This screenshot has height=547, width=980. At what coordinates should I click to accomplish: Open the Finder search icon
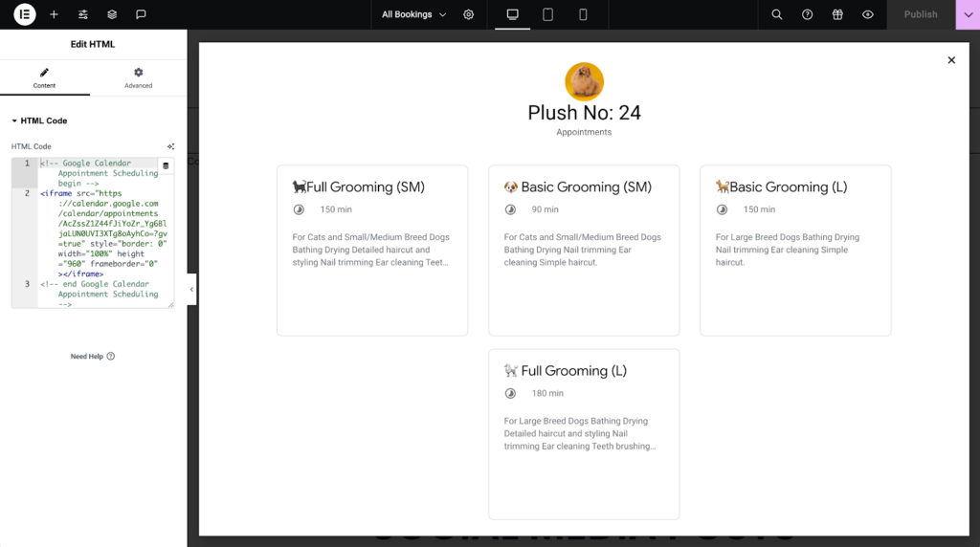777,14
